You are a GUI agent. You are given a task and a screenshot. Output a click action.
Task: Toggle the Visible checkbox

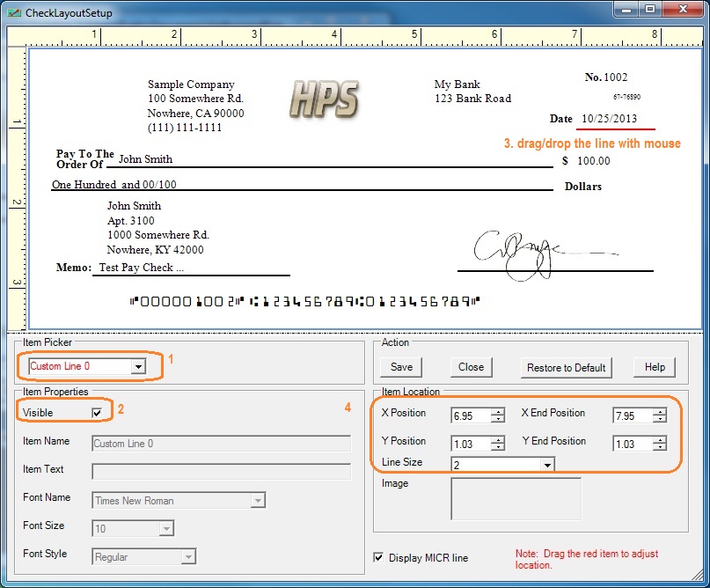coord(97,413)
